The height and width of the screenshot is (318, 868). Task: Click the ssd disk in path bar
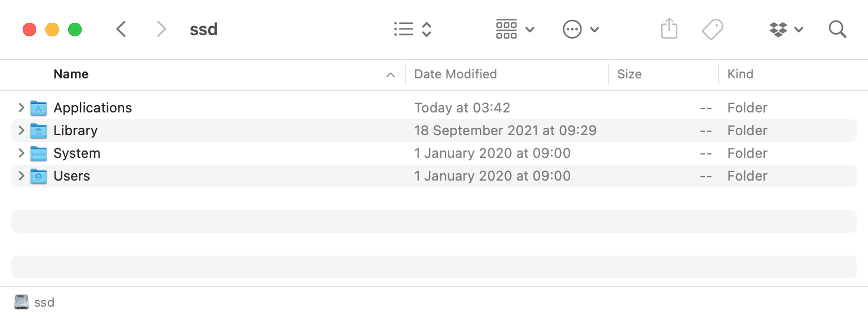coord(34,302)
